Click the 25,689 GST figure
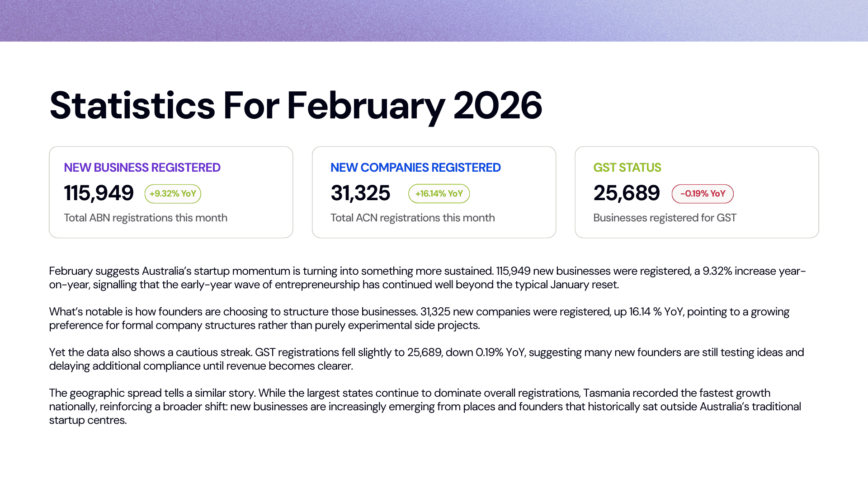 pyautogui.click(x=626, y=193)
